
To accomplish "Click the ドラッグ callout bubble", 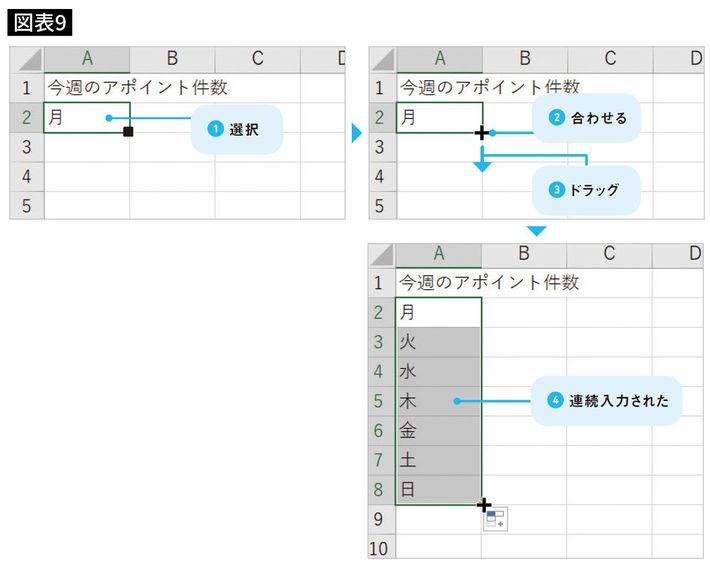I will 586,188.
